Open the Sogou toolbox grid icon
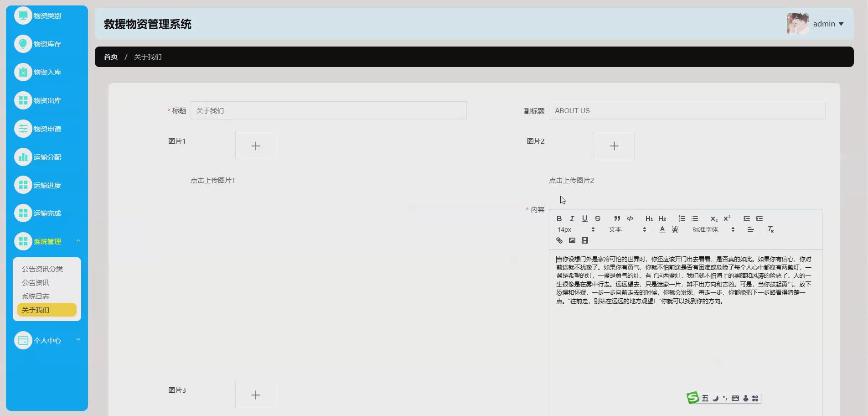868x416 pixels. coord(755,398)
